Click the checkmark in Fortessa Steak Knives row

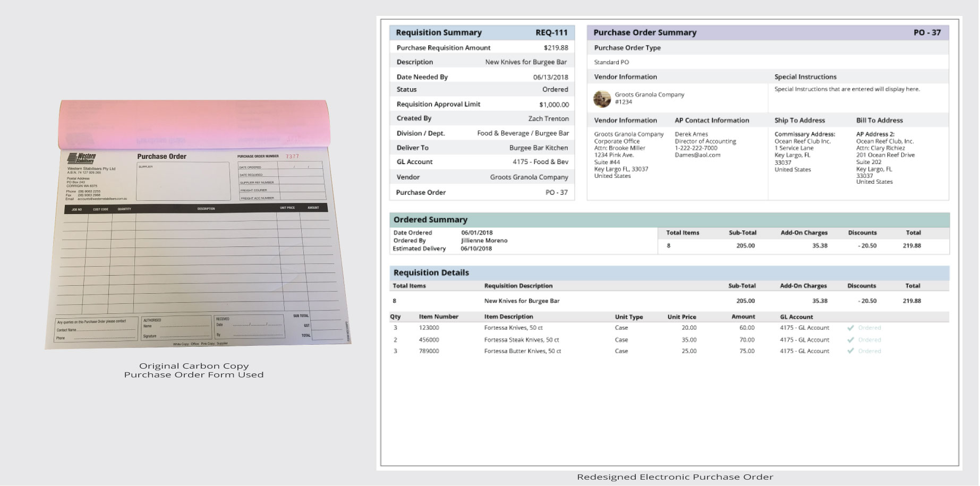tap(850, 339)
